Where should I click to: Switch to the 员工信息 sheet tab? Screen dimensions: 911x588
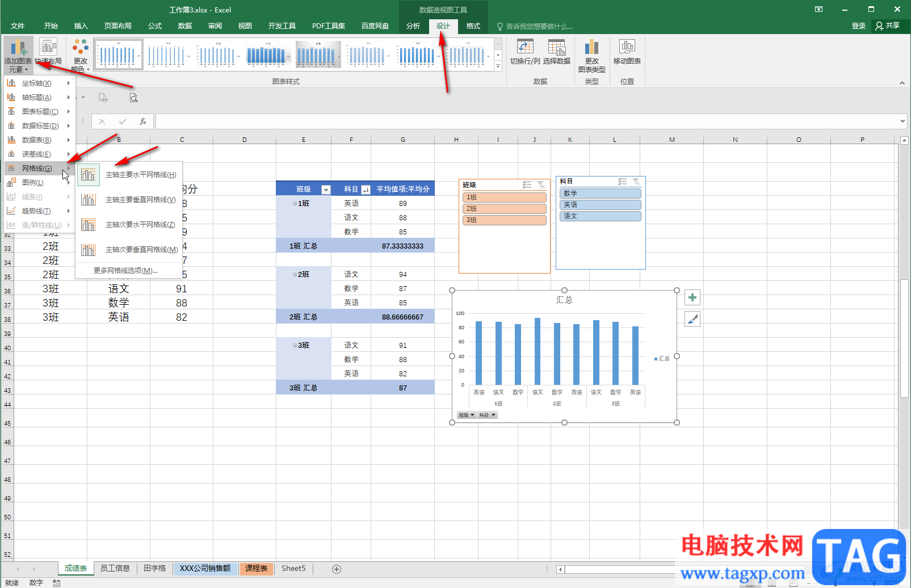pos(115,568)
